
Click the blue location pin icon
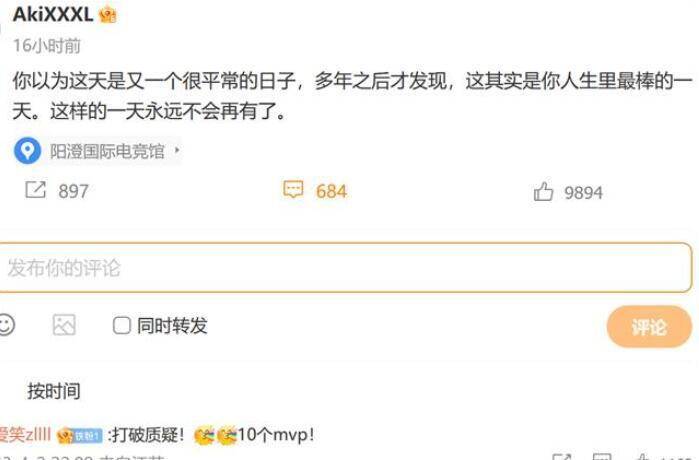point(28,150)
